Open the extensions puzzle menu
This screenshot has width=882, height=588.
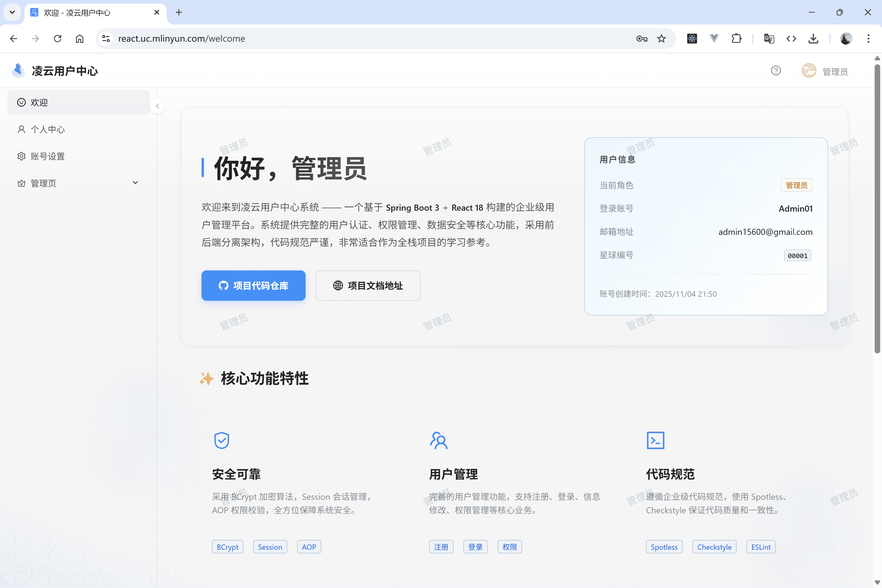coord(737,39)
